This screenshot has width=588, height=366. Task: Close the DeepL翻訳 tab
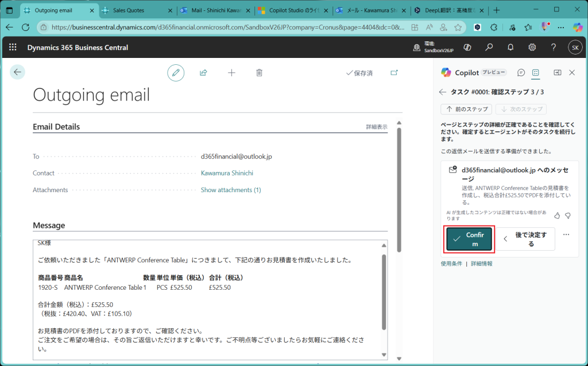(x=482, y=10)
